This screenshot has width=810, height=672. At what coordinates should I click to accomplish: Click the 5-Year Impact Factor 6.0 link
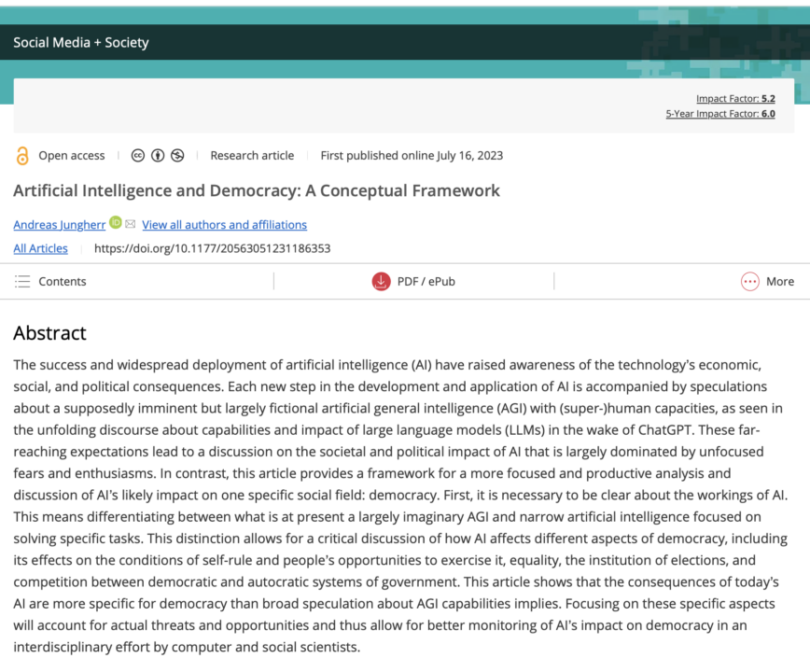pyautogui.click(x=720, y=113)
